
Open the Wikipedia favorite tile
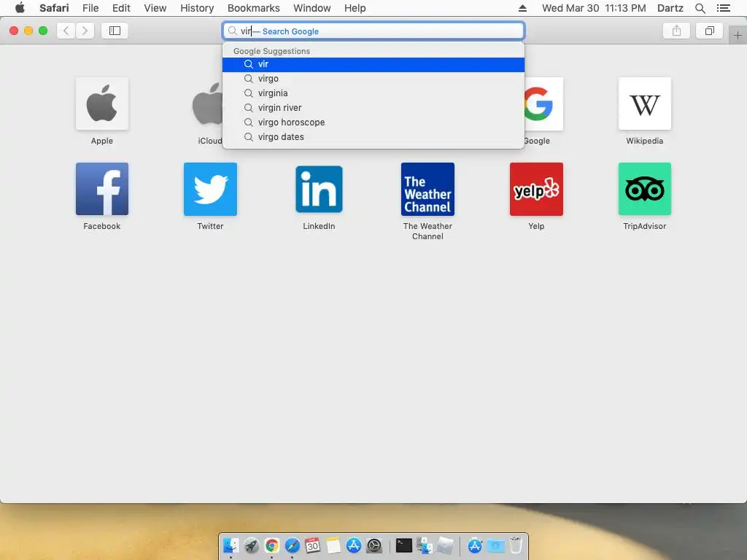pyautogui.click(x=645, y=104)
